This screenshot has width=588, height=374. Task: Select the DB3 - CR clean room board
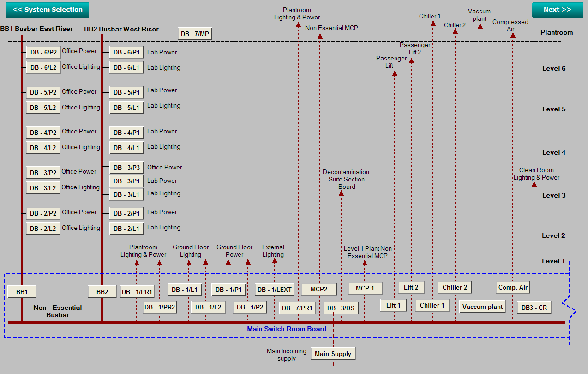point(534,308)
